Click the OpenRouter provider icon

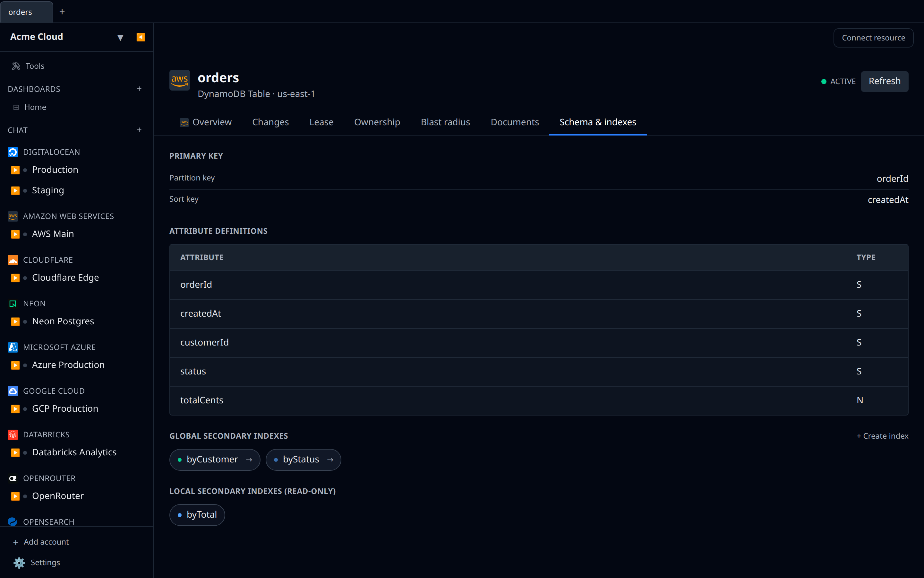pyautogui.click(x=13, y=478)
